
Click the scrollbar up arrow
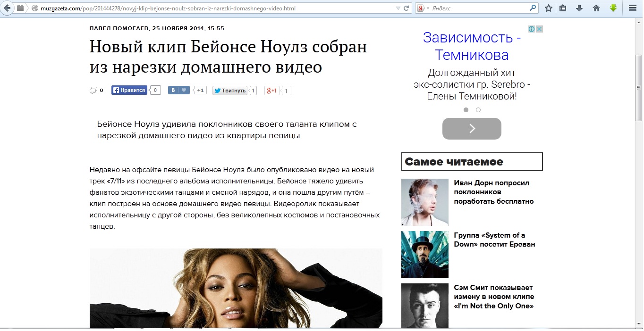coord(639,22)
